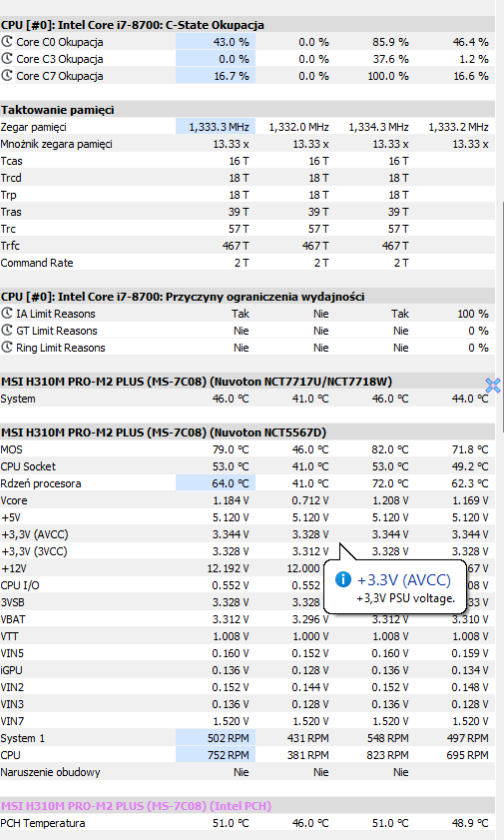Select the System 1 fan speed row

click(248, 738)
